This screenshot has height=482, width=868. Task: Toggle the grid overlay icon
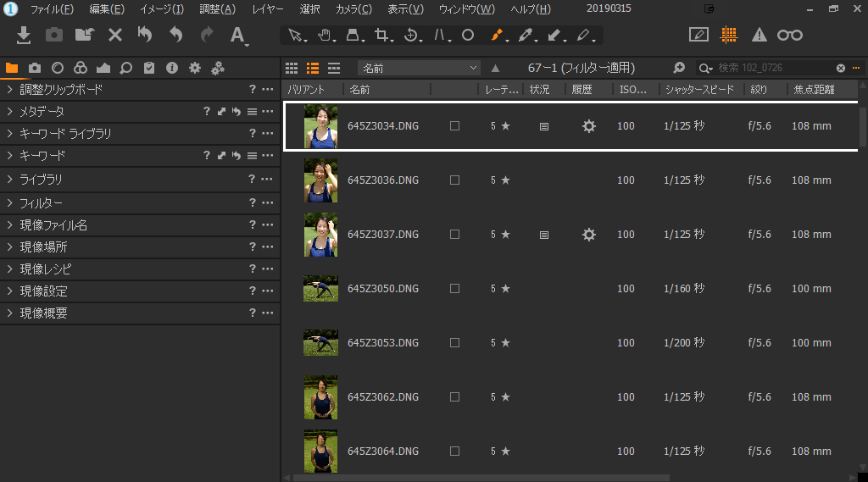[x=727, y=35]
